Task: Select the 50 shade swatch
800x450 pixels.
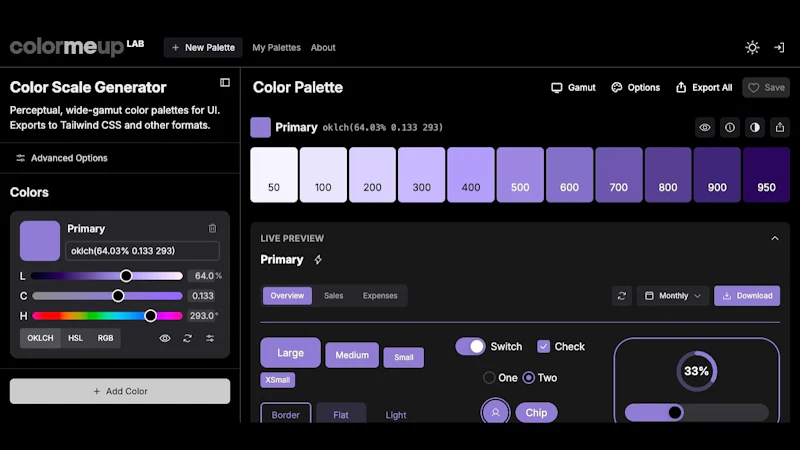Action: pyautogui.click(x=274, y=175)
